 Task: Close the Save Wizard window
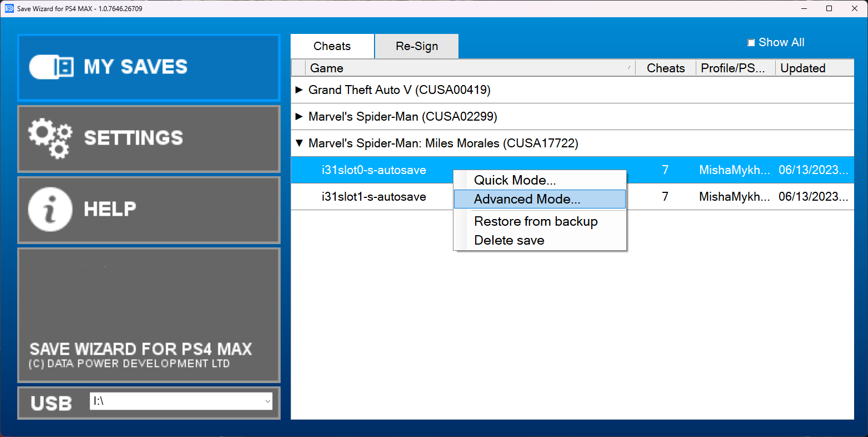pyautogui.click(x=855, y=8)
